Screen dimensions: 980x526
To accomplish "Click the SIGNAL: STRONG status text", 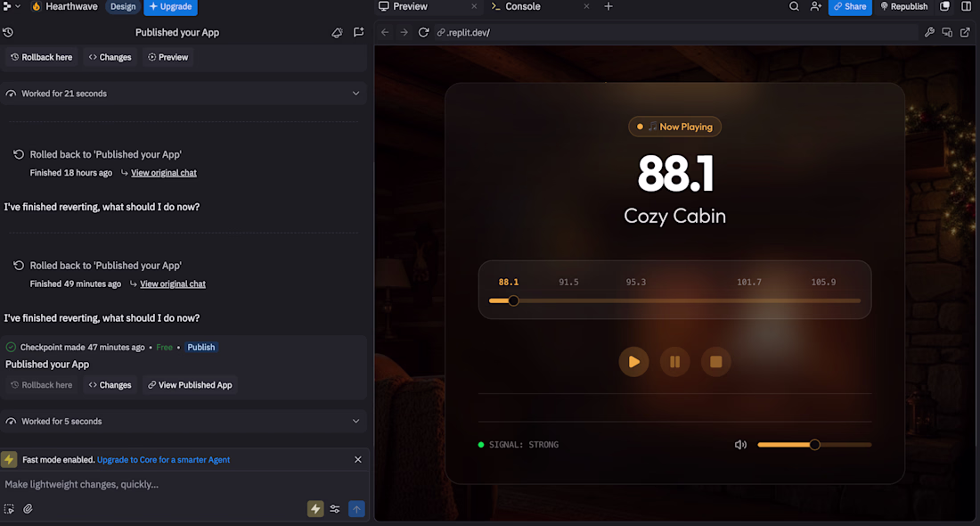I will pos(524,445).
